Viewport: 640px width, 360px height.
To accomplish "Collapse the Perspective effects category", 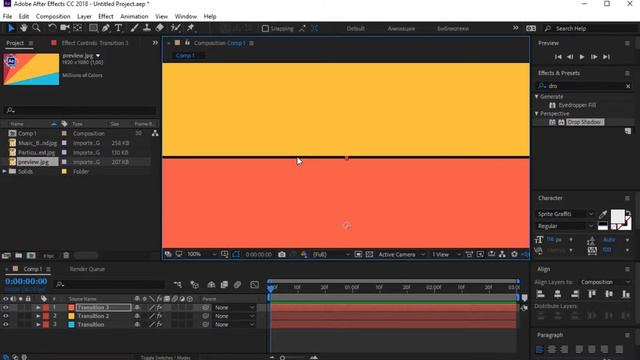I will 537,113.
